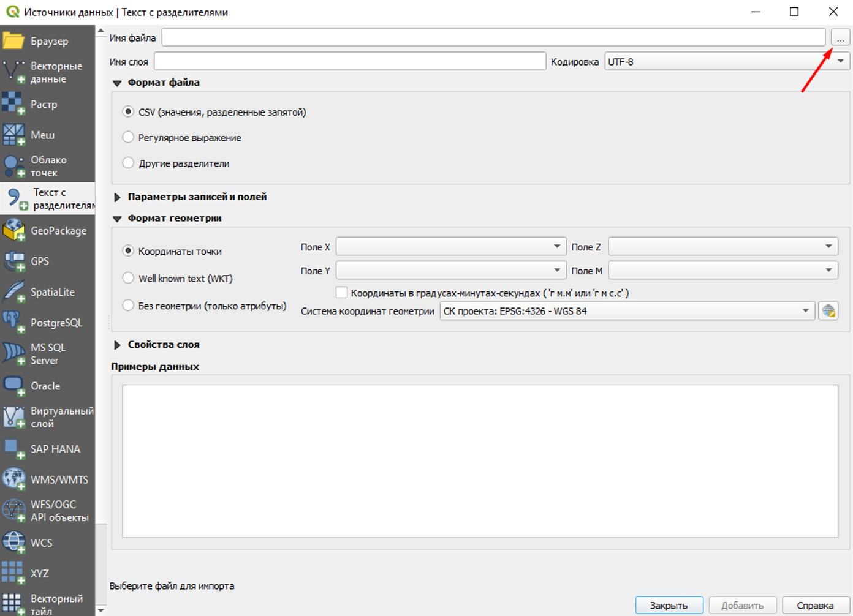Expand the record and field parameters section
Screen dimensions: 853x616
118,197
